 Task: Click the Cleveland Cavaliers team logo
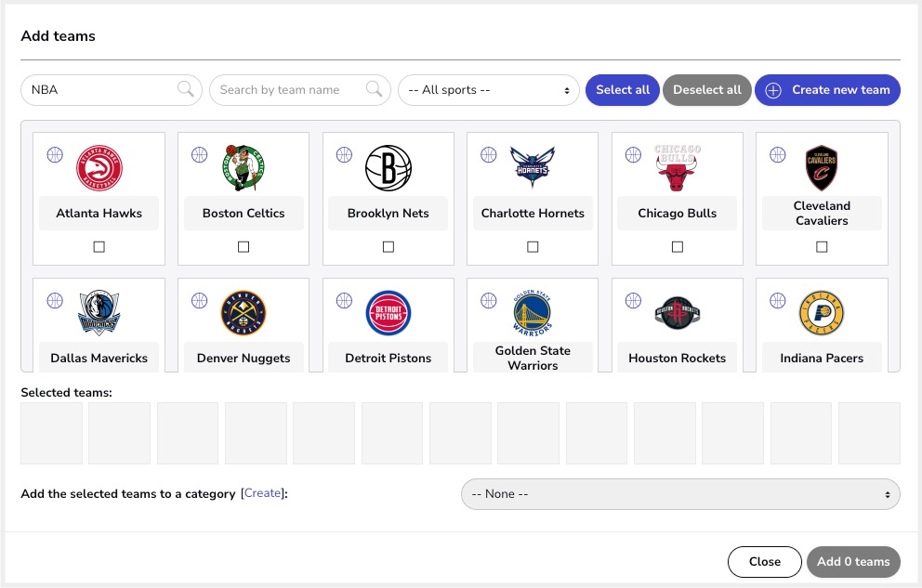pyautogui.click(x=822, y=168)
